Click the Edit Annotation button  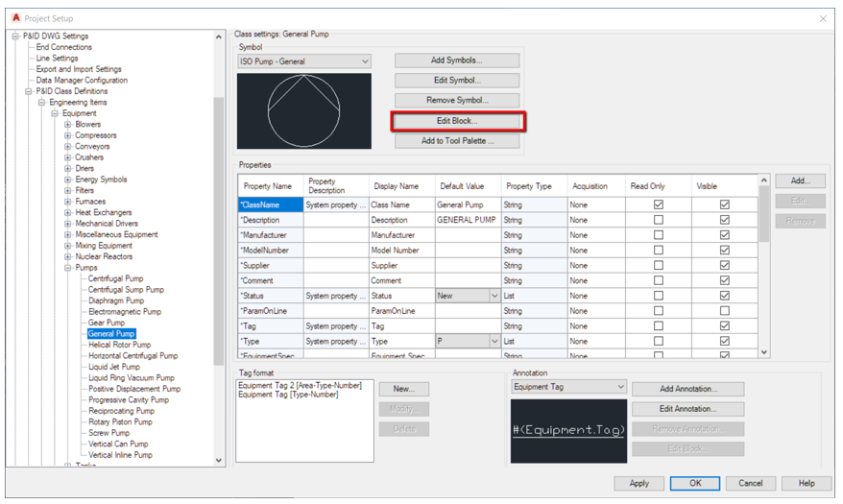688,409
